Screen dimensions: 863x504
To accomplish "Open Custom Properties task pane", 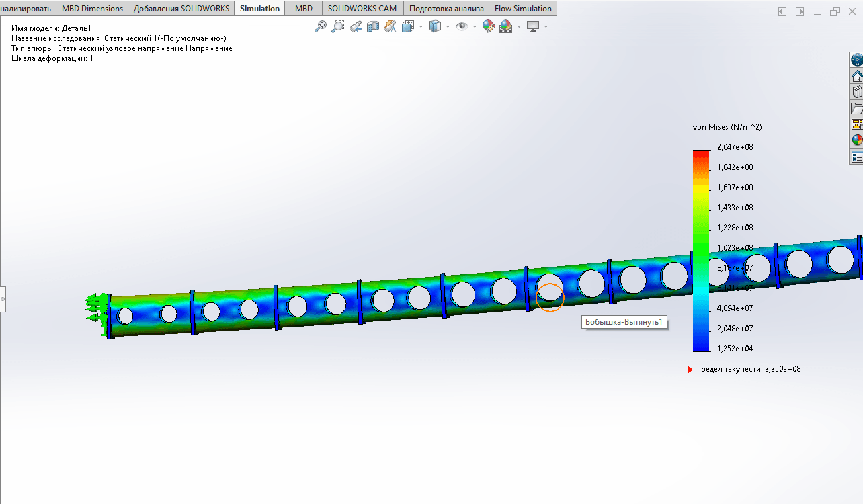I will coord(857,157).
